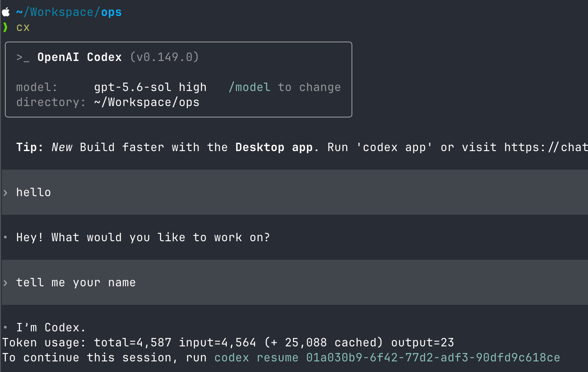Viewport: 588px width, 372px height.
Task: Click the "input=4,564" value
Action: tap(218, 342)
